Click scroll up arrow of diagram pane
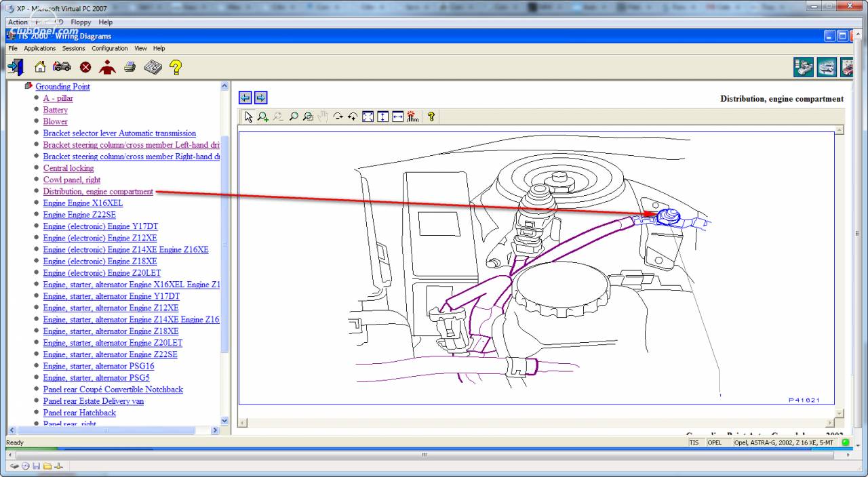868x477 pixels. [840, 129]
